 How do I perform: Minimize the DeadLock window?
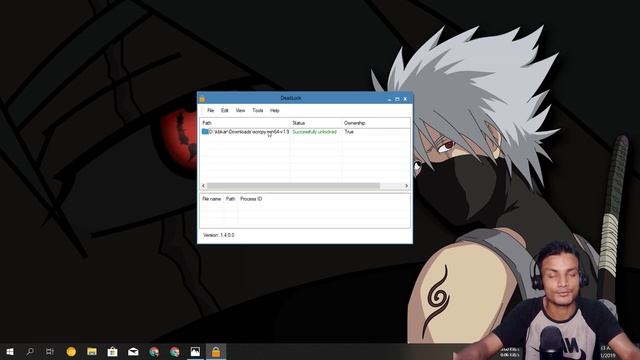[x=389, y=99]
